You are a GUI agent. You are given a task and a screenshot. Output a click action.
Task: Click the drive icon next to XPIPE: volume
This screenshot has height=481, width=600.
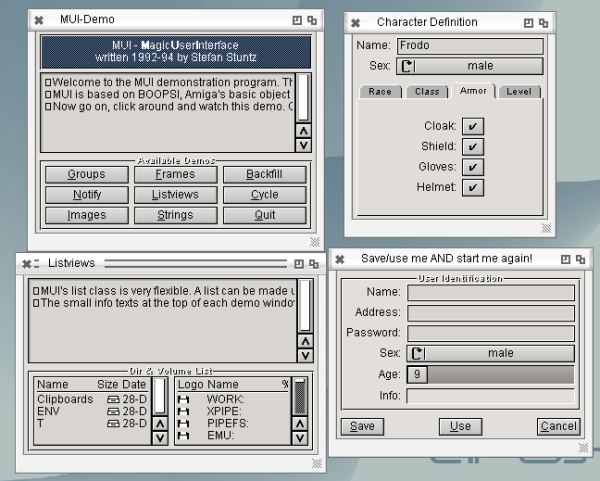pos(183,411)
